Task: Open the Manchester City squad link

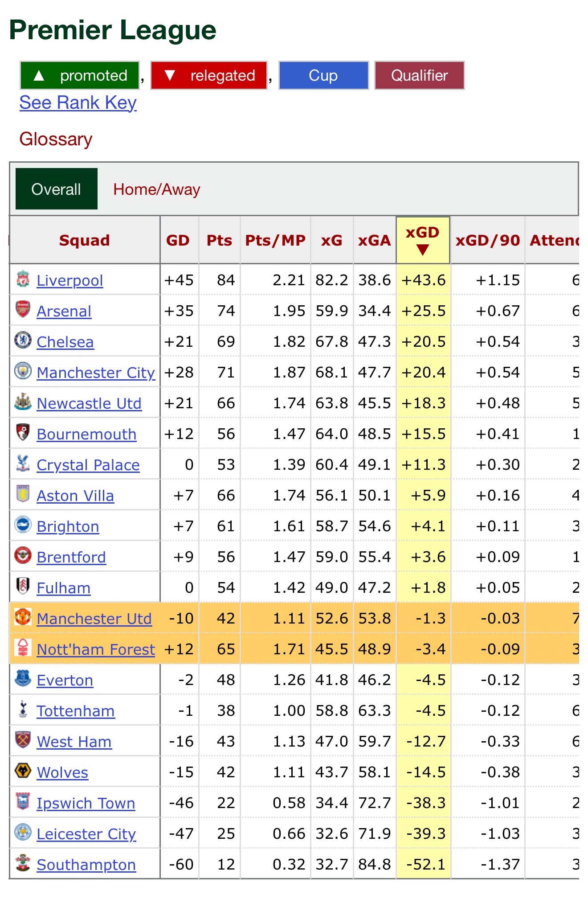Action: tap(96, 373)
